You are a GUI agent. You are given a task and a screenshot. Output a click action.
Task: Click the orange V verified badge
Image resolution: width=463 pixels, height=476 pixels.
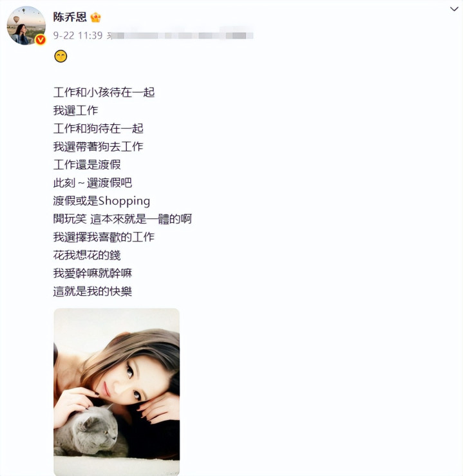41,40
